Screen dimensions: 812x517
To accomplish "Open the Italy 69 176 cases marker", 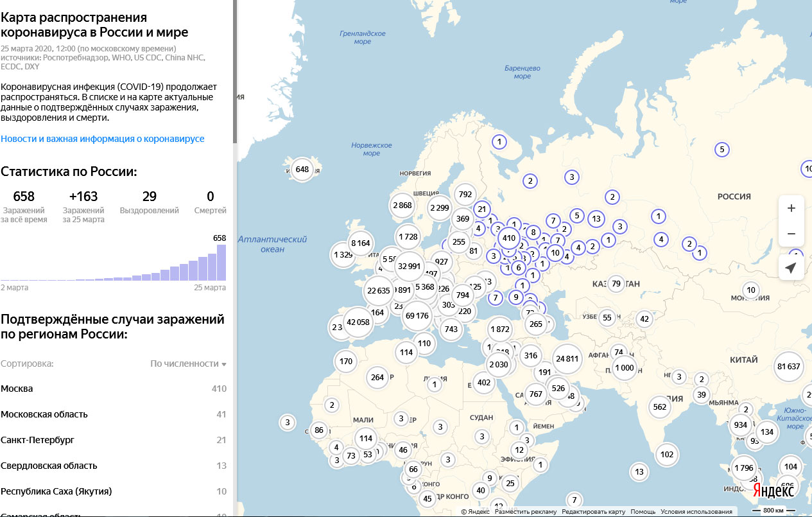I will pos(417,315).
